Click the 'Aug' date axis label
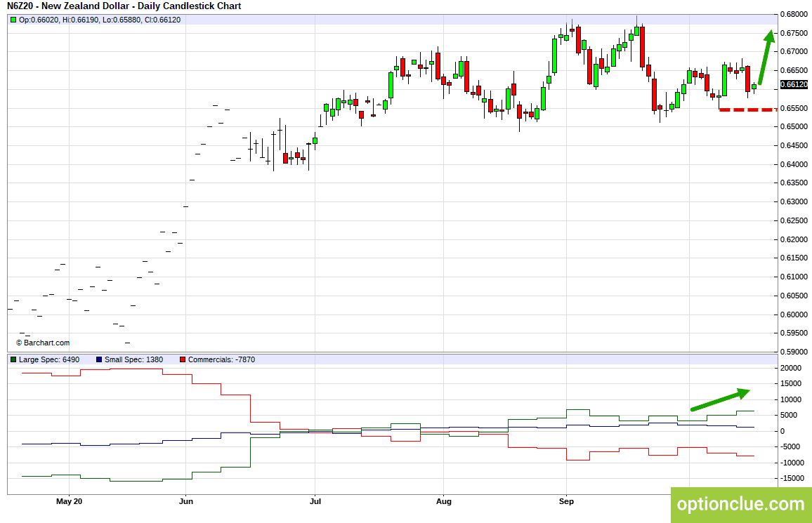This screenshot has height=523, width=812. pyautogui.click(x=444, y=501)
